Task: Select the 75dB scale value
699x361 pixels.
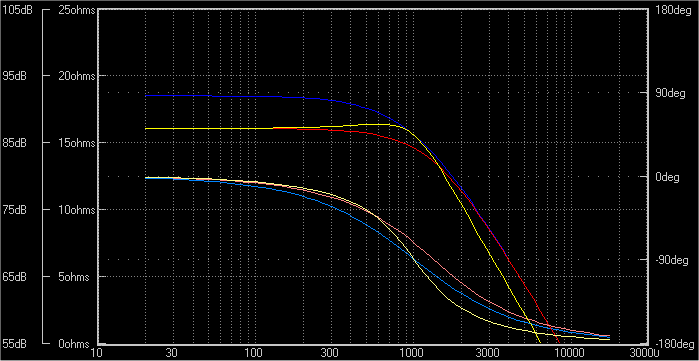Action: click(14, 210)
